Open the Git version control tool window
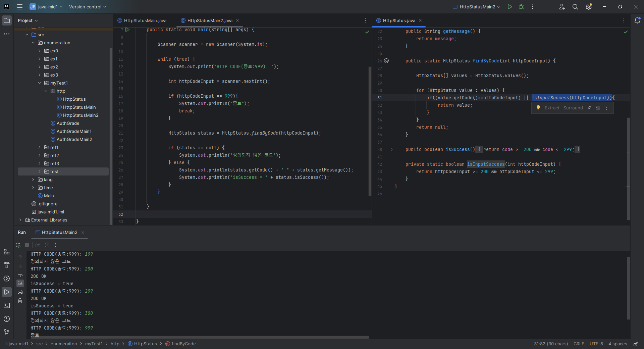This screenshot has width=644, height=349. 7,332
